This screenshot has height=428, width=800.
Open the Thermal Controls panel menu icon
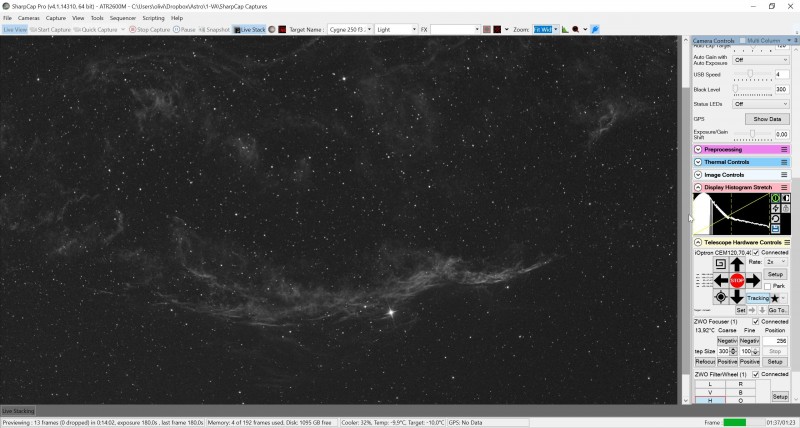[784, 162]
